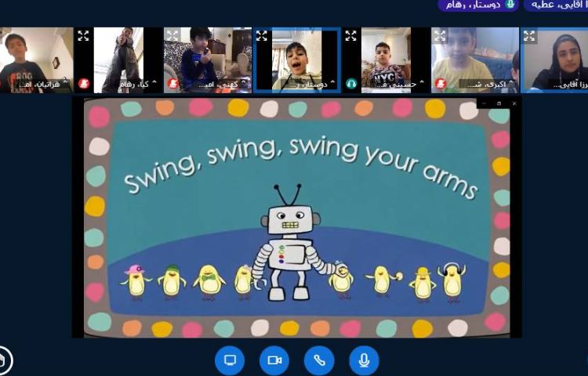Expand کیا، رهام webcam to fullscreen
The width and height of the screenshot is (588, 376).
pyautogui.click(x=83, y=36)
